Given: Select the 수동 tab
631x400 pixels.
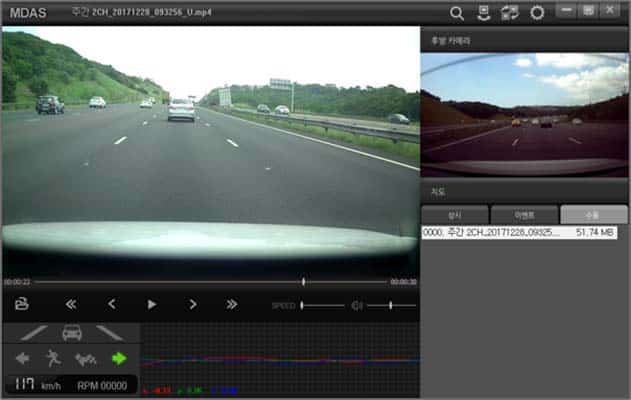Looking at the screenshot, I should [593, 214].
